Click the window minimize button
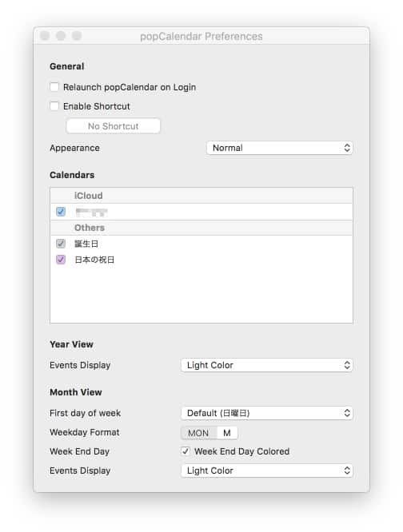This screenshot has height=532, width=403. (61, 36)
